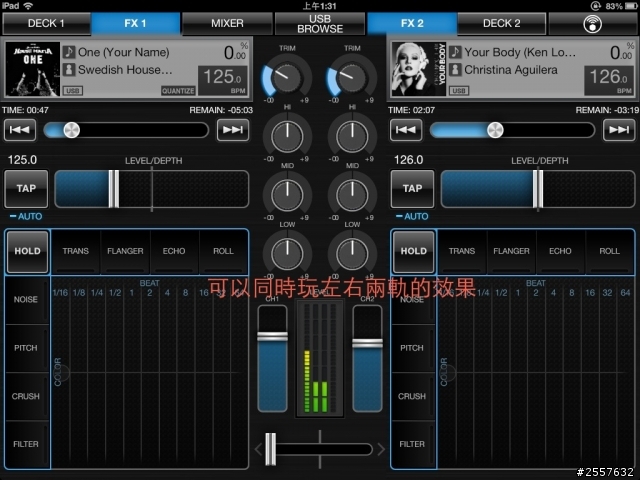Tap the USB source badge on deck 2

click(459, 91)
